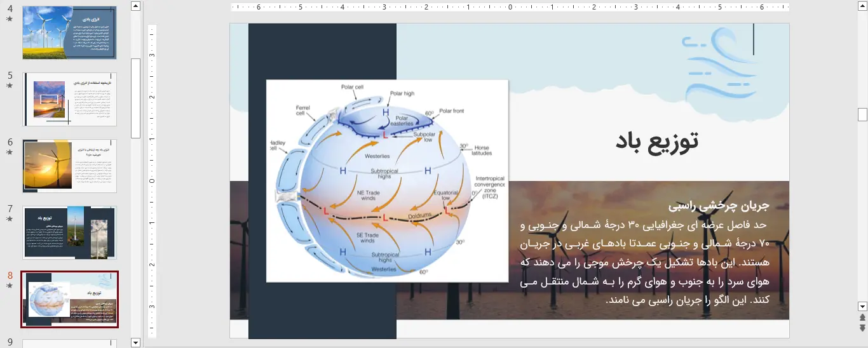This screenshot has width=868, height=348.
Task: Open slide 6 thumbnail with sunset turbine
Action: (x=70, y=166)
